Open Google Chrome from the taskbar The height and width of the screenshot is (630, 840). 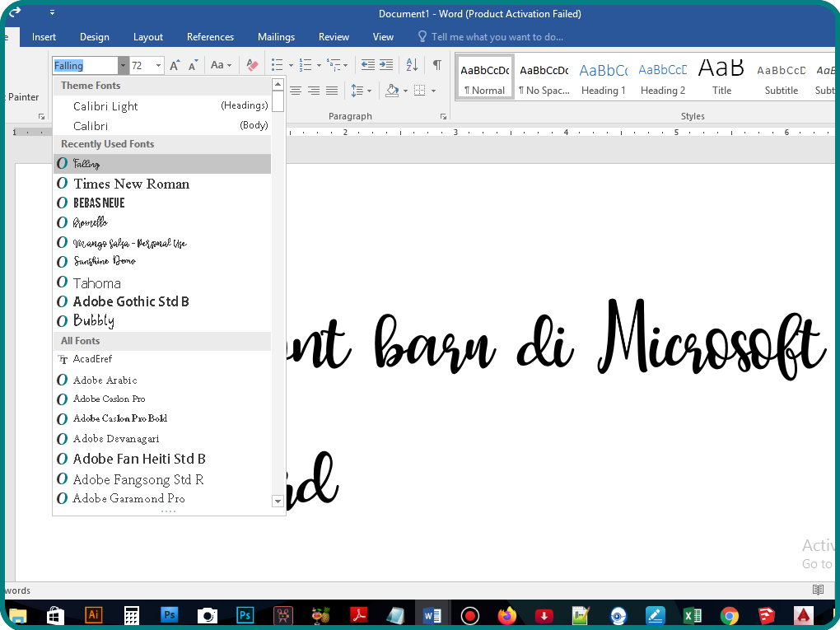729,615
